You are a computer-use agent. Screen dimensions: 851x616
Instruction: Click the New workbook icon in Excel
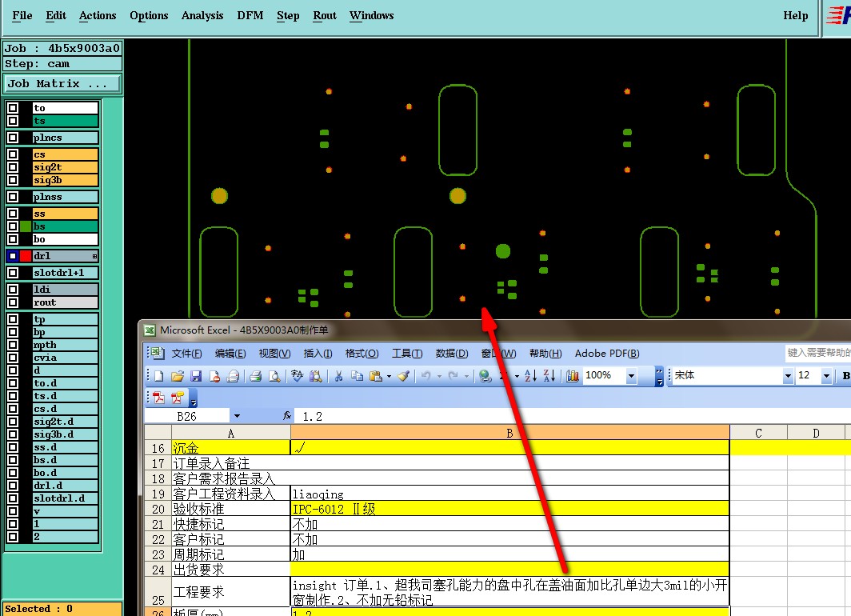[x=159, y=375]
